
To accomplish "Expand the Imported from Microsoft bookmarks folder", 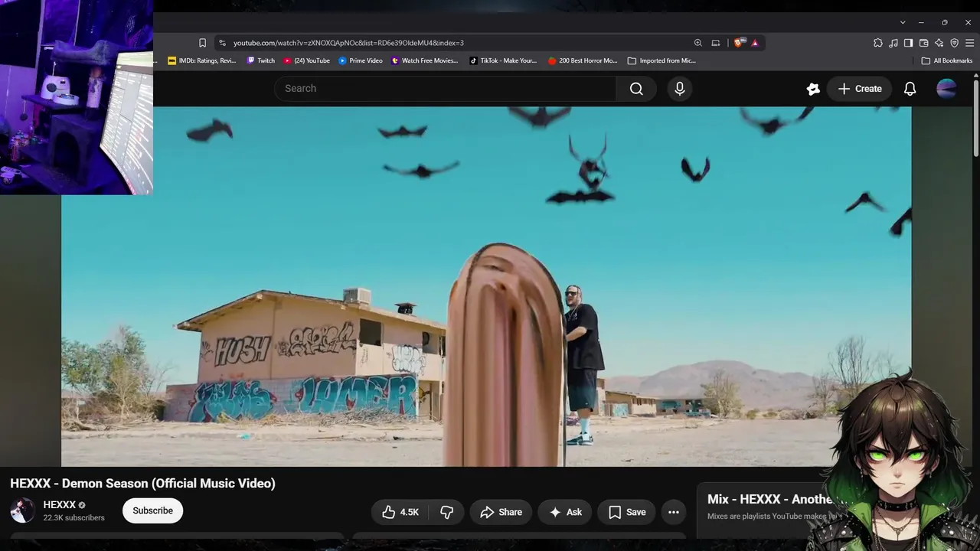I will click(661, 60).
